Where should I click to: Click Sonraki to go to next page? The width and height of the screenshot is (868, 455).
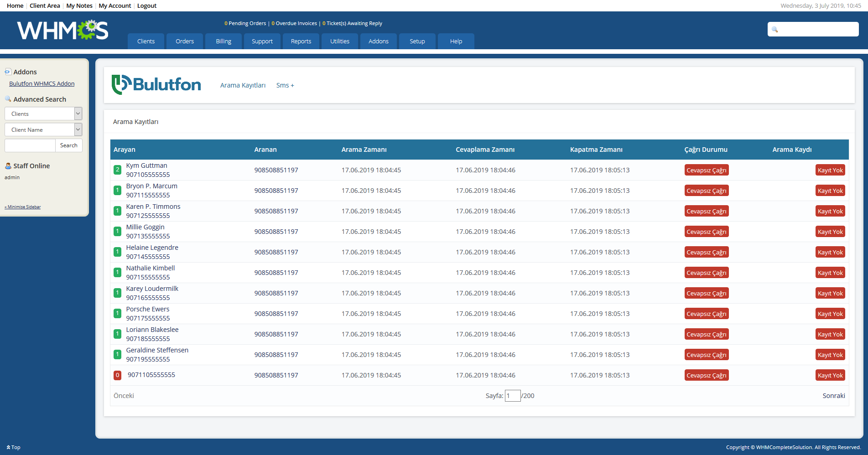coord(833,395)
